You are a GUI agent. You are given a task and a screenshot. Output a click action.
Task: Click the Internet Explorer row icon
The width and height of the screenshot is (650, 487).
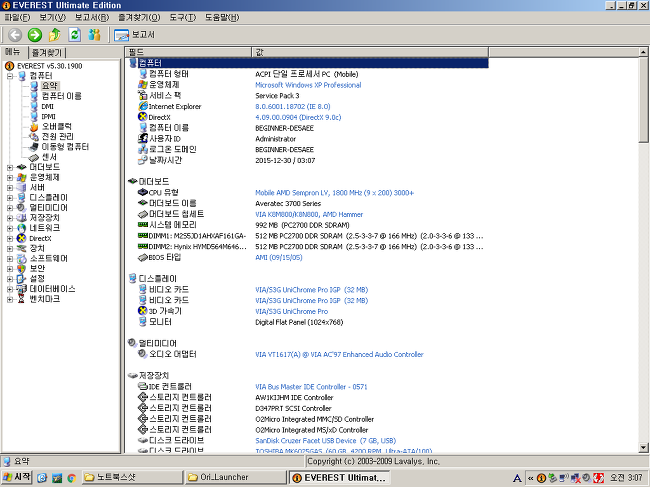click(x=143, y=106)
